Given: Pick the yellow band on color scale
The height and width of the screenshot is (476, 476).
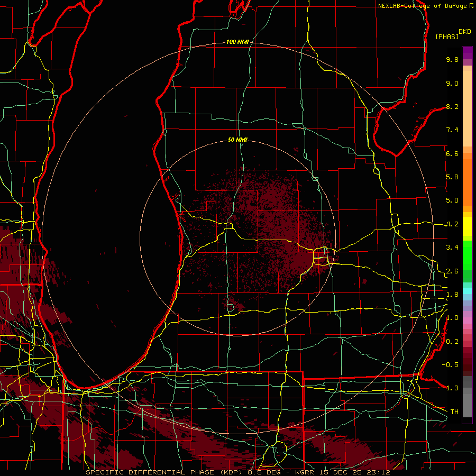Looking at the screenshot, I should pyautogui.click(x=467, y=226).
